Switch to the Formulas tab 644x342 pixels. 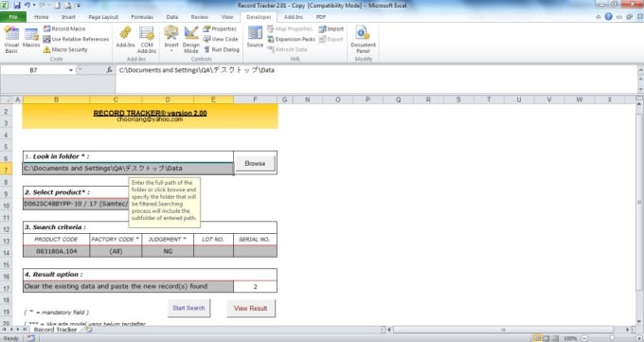pos(142,17)
